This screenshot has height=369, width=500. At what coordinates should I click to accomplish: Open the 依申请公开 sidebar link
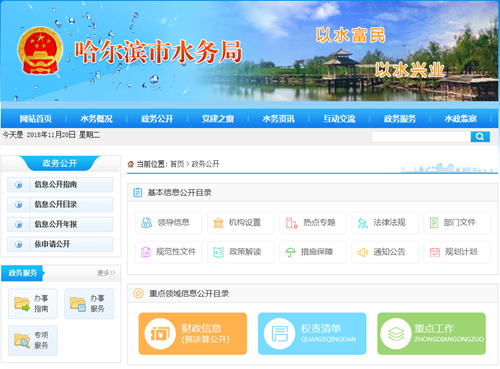(x=60, y=244)
